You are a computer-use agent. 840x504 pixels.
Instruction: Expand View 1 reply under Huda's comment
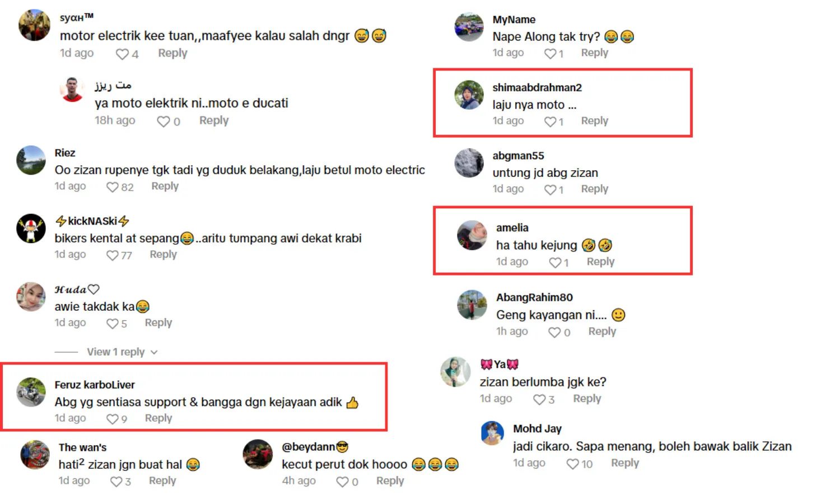pos(115,352)
